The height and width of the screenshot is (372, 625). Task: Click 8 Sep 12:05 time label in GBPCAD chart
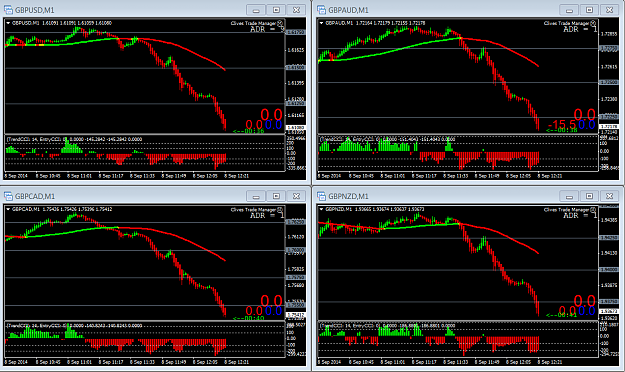(x=205, y=362)
